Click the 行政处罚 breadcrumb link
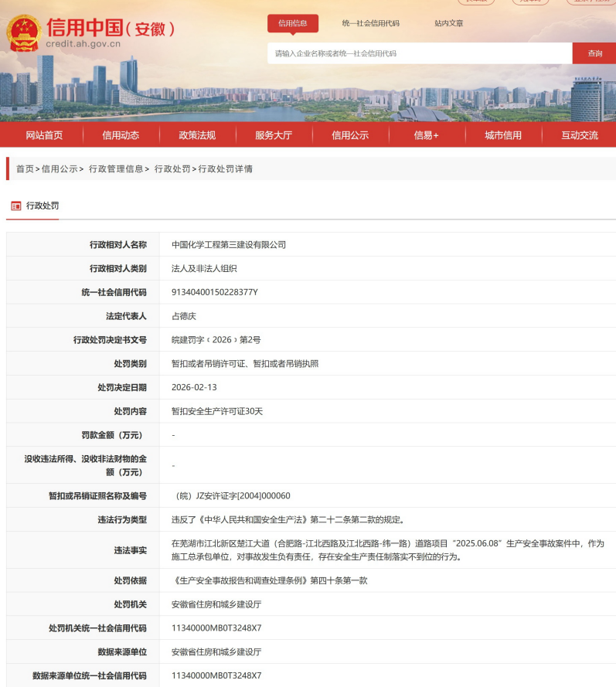The width and height of the screenshot is (616, 687). 172,168
